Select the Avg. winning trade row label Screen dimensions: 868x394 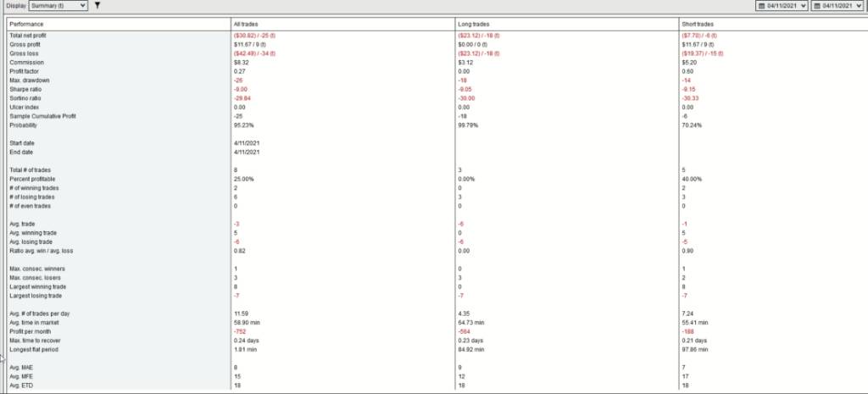point(33,232)
